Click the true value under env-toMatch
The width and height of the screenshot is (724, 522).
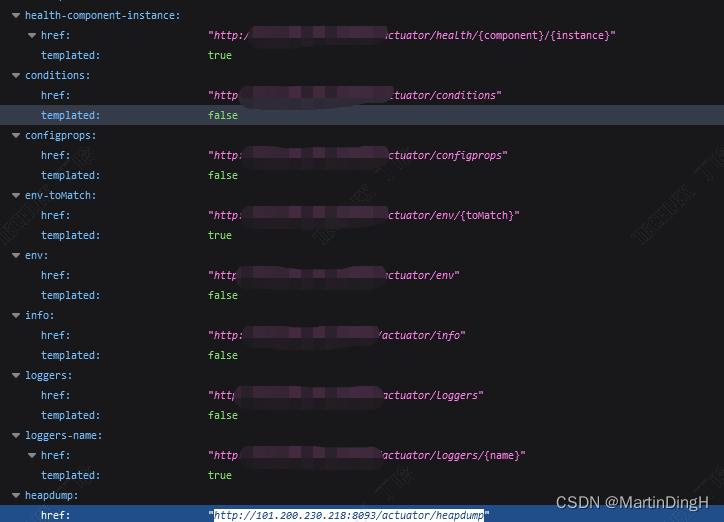(x=219, y=235)
